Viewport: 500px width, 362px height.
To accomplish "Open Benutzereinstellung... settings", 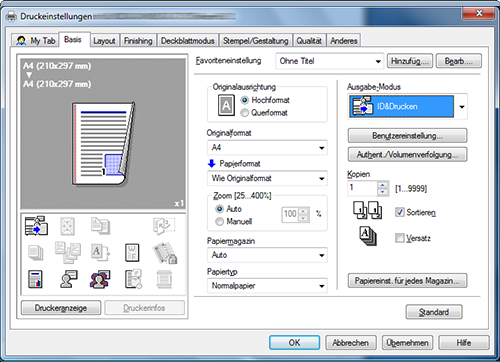I will (x=407, y=136).
